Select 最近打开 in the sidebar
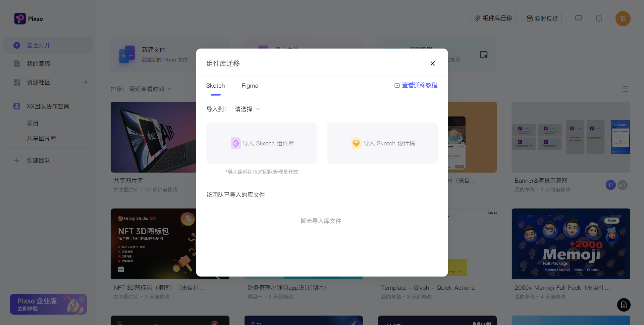 pyautogui.click(x=38, y=45)
